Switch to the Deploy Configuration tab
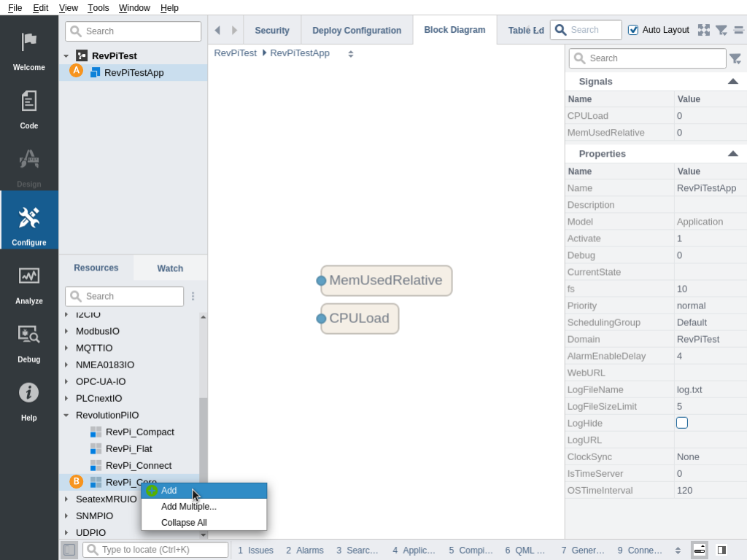This screenshot has height=560, width=747. 357,31
